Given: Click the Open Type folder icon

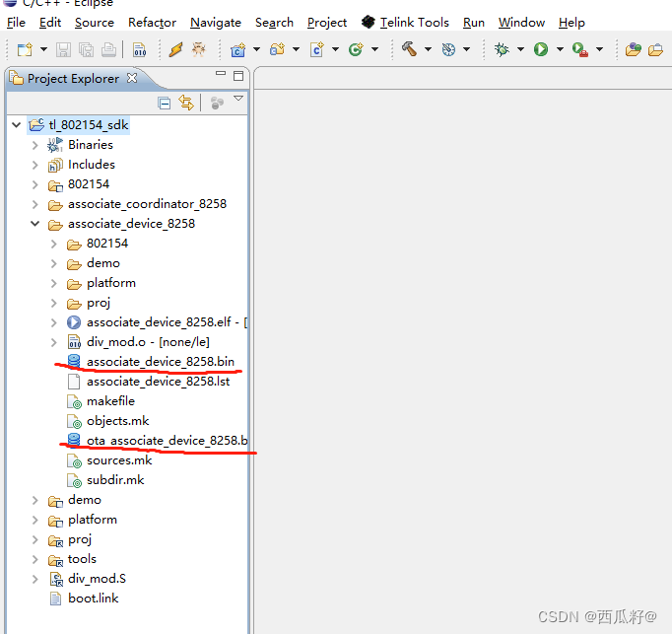Looking at the screenshot, I should click(x=633, y=49).
